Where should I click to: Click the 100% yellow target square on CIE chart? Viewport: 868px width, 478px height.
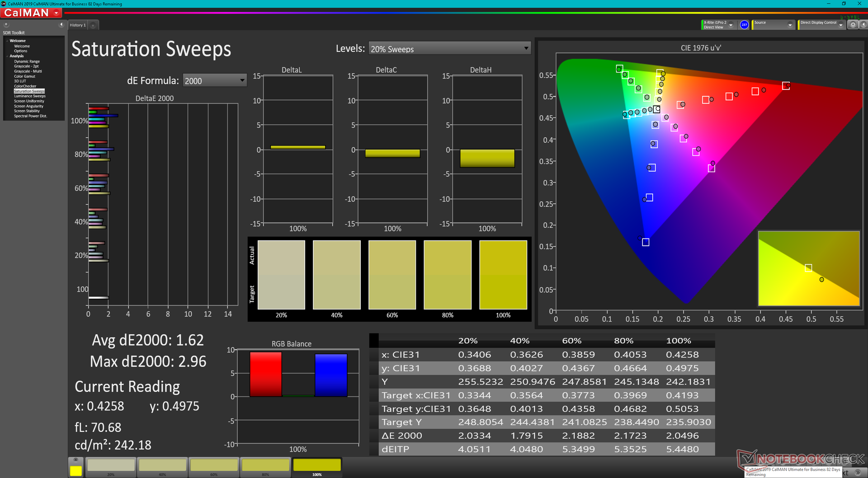[x=660, y=73]
